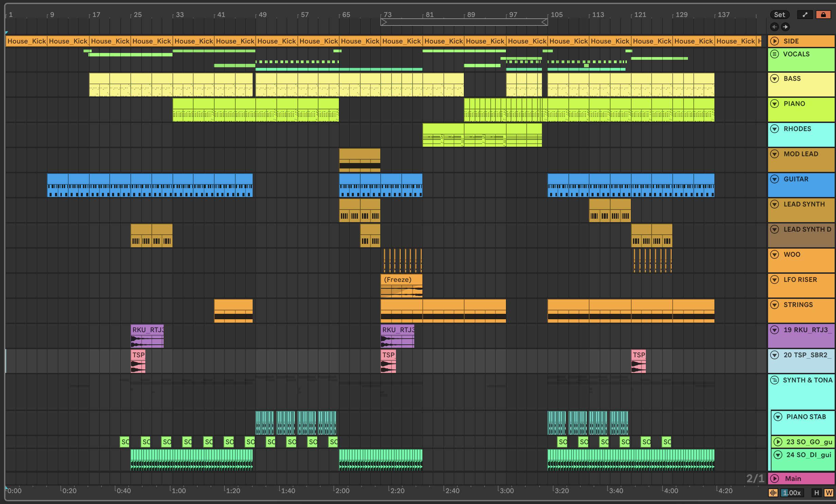Unfold the LEAD SYNTH track
This screenshot has height=504, width=836.
point(775,204)
